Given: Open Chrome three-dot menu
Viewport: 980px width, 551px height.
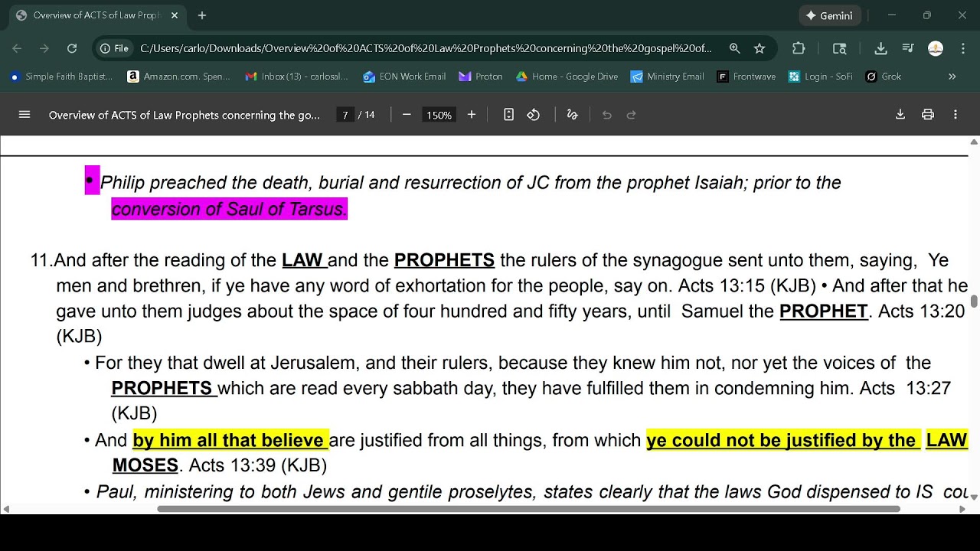Looking at the screenshot, I should pos(962,48).
